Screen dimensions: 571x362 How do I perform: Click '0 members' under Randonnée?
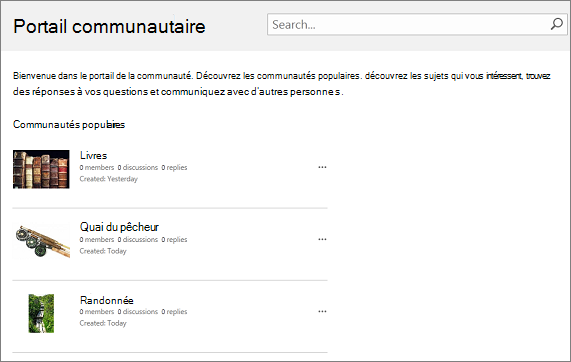click(97, 312)
